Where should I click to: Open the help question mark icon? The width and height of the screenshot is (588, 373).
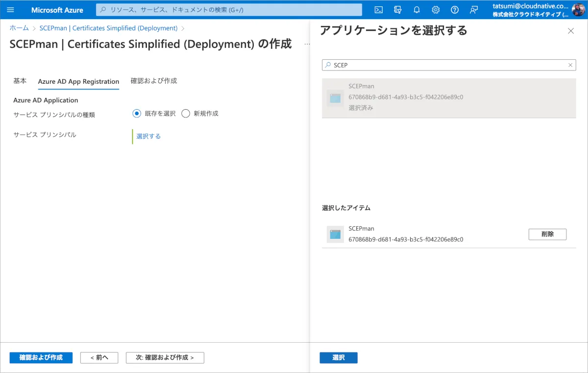pos(454,10)
